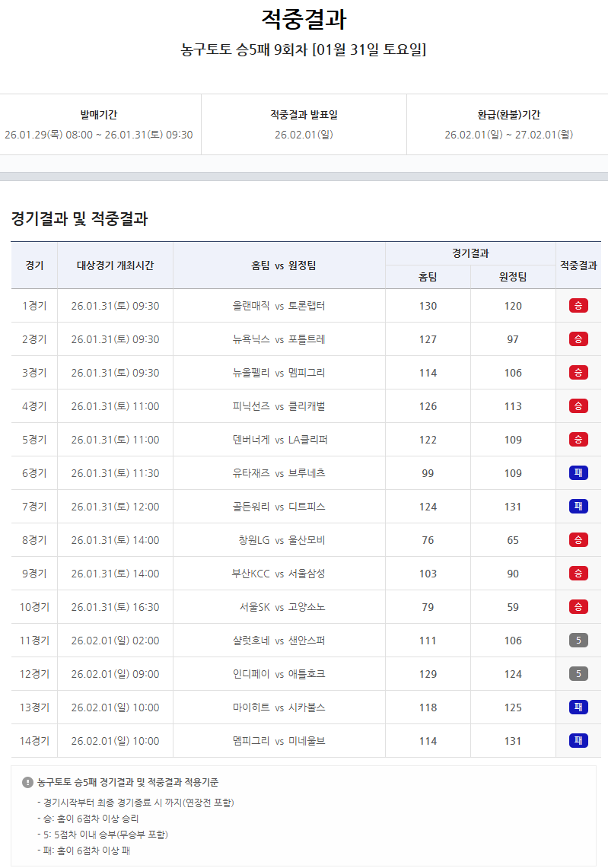
Task: Click the blue 패 badge for 7경기
Action: pyautogui.click(x=578, y=507)
